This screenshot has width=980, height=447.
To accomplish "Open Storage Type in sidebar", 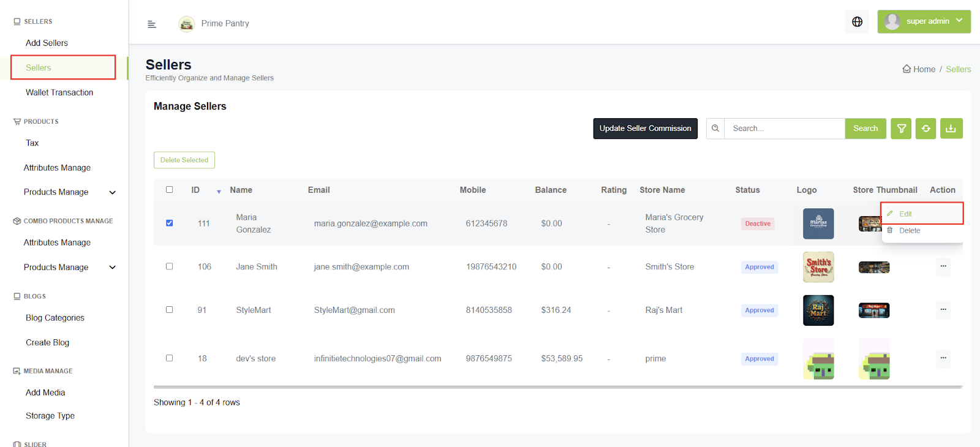I will click(50, 416).
